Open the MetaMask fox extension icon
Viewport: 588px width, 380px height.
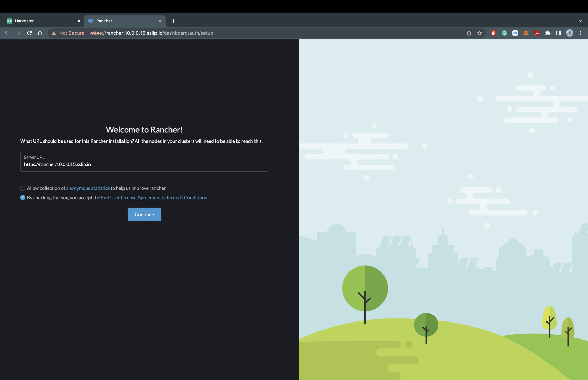coord(526,33)
